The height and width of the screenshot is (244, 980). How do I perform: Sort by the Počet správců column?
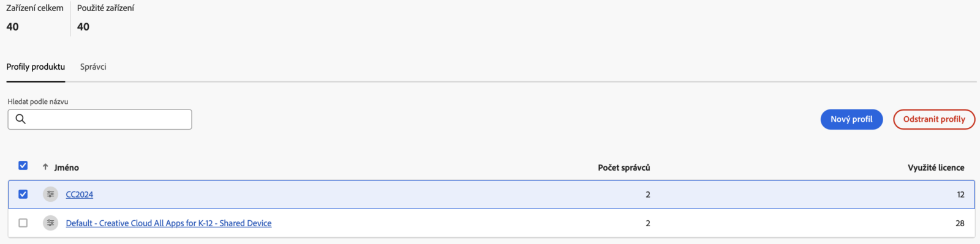pos(624,168)
